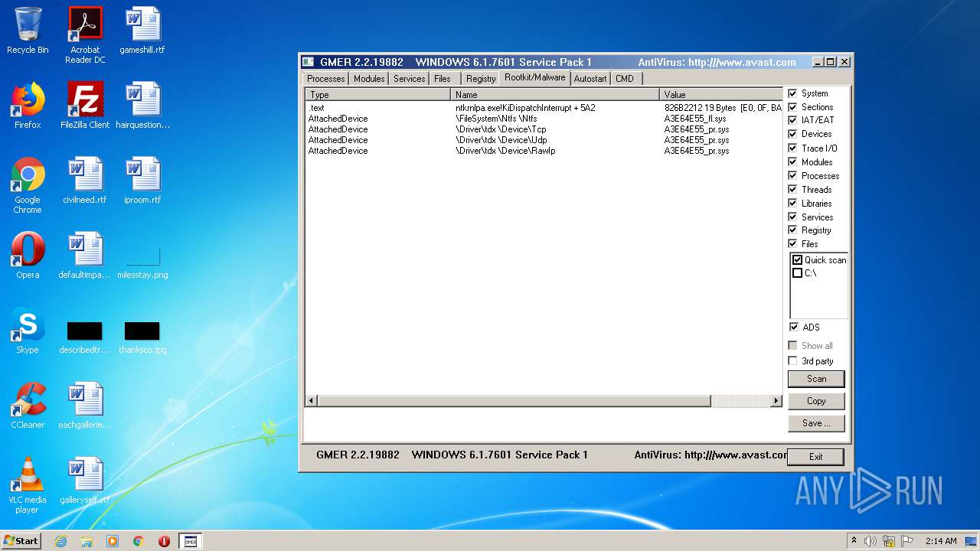Open the describedtr black thumbnail file

[85, 337]
